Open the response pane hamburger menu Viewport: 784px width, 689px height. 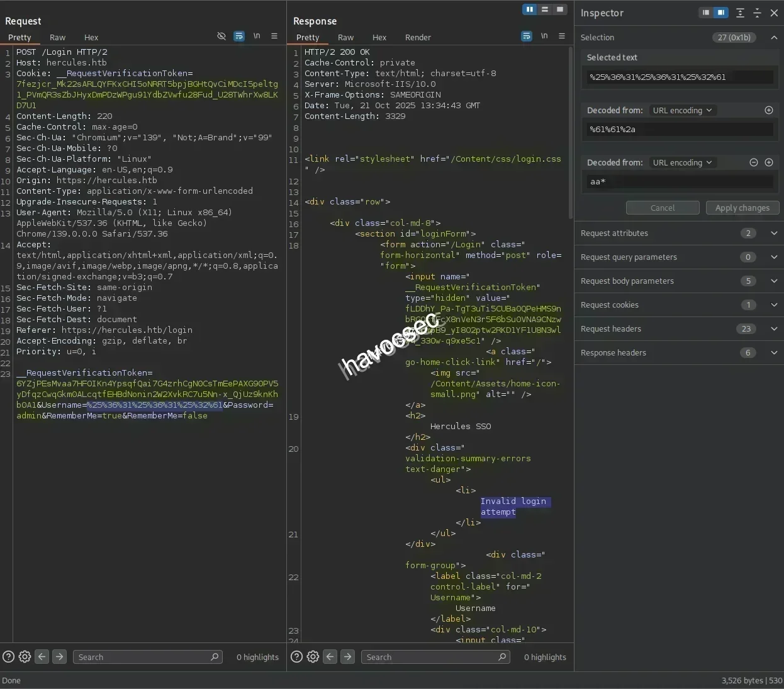click(562, 36)
